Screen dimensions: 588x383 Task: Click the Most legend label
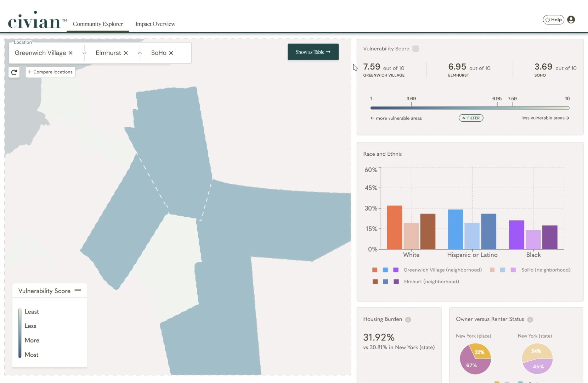(x=32, y=355)
